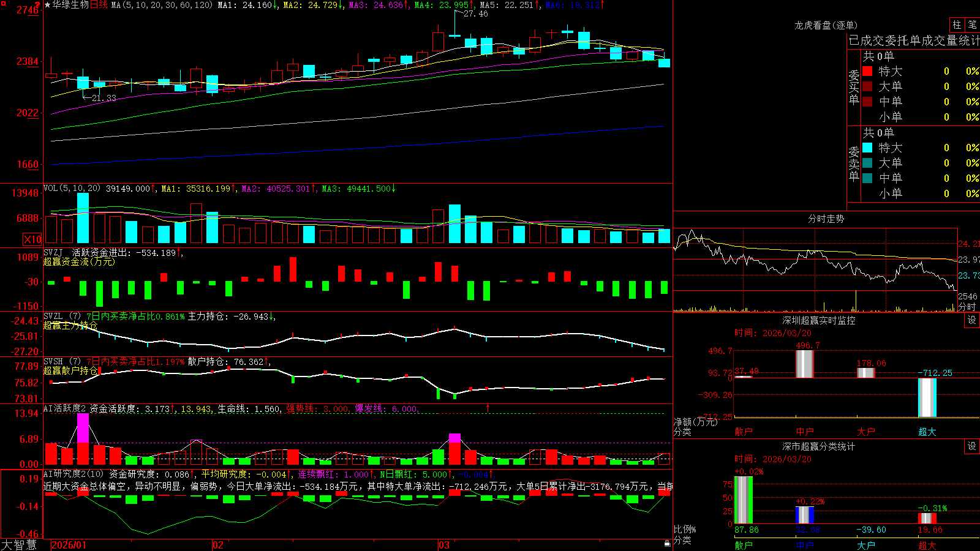Viewport: 980px width, 551px height.
Task: Click the MA1: 24.160 value
Action: 245,5
